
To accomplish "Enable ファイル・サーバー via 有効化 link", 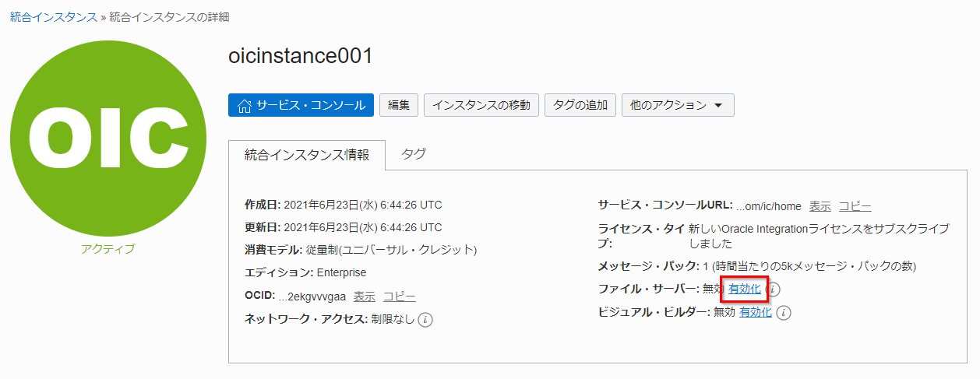I will tap(744, 289).
